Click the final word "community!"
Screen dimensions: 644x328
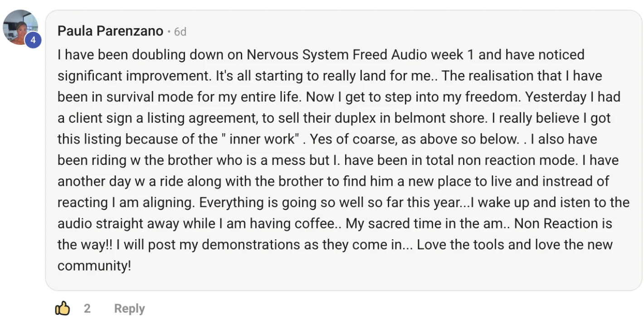click(x=94, y=265)
